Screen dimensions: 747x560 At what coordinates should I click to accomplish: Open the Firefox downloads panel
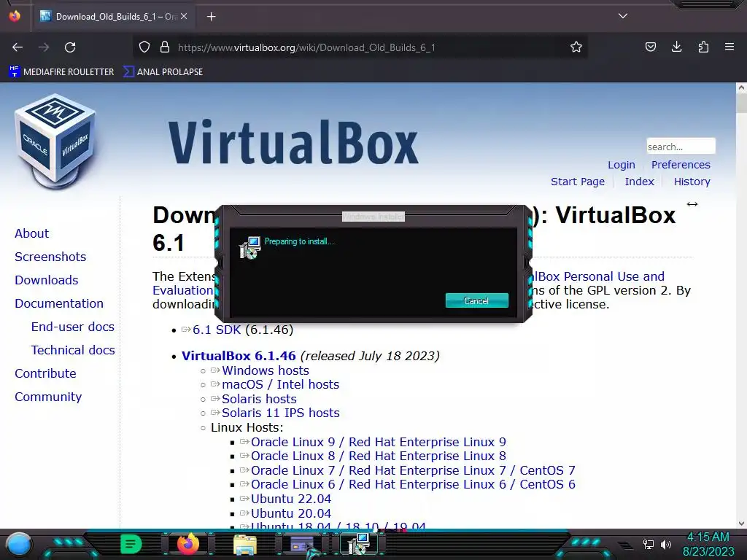[x=676, y=47]
